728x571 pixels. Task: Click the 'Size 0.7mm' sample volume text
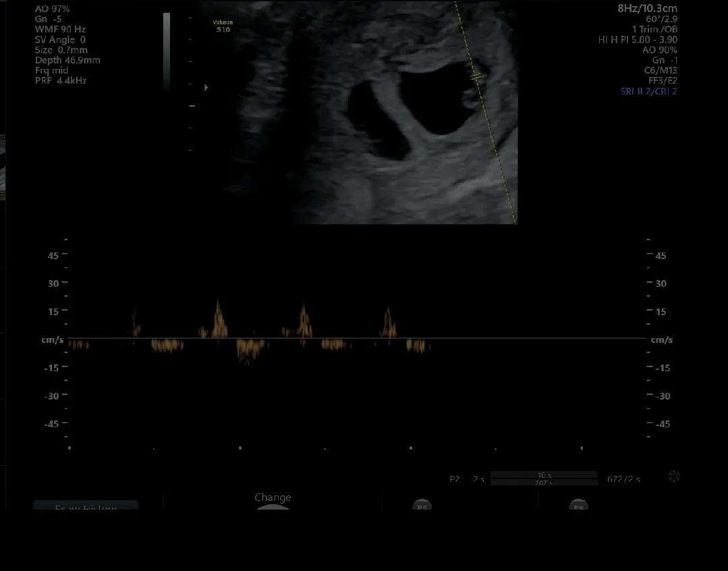click(61, 50)
